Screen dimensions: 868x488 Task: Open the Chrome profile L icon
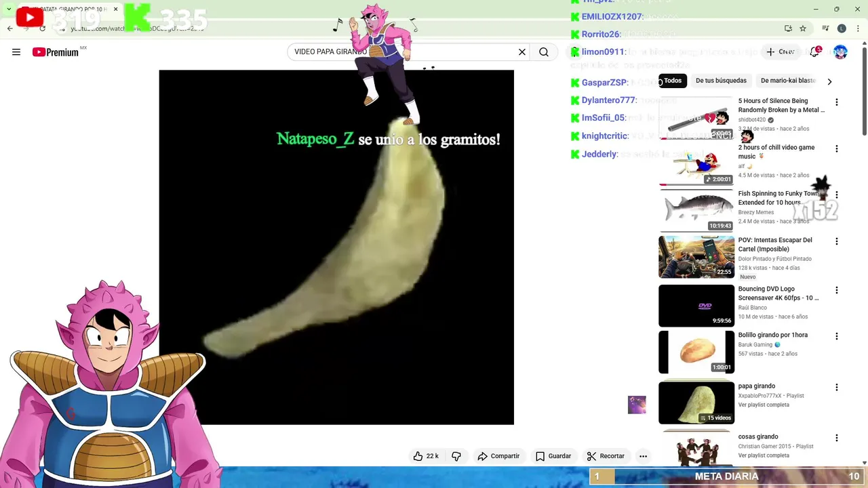[842, 28]
